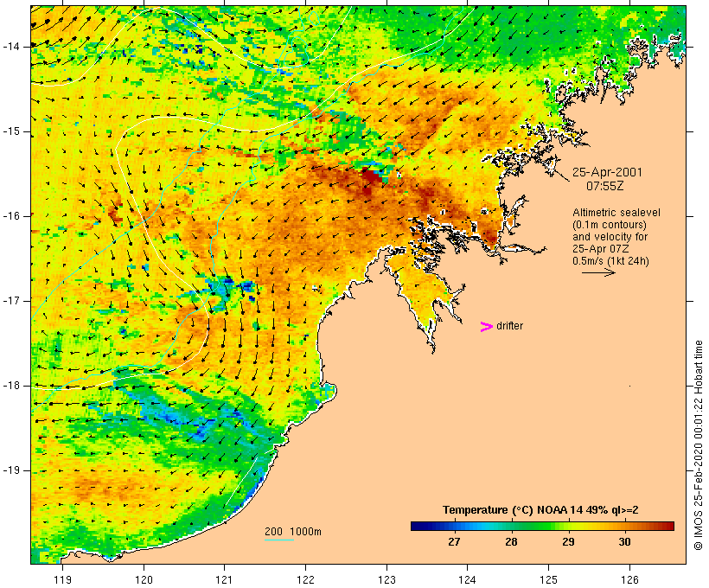Click the latitude axis label '-17'
The height and width of the screenshot is (588, 709).
(11, 301)
